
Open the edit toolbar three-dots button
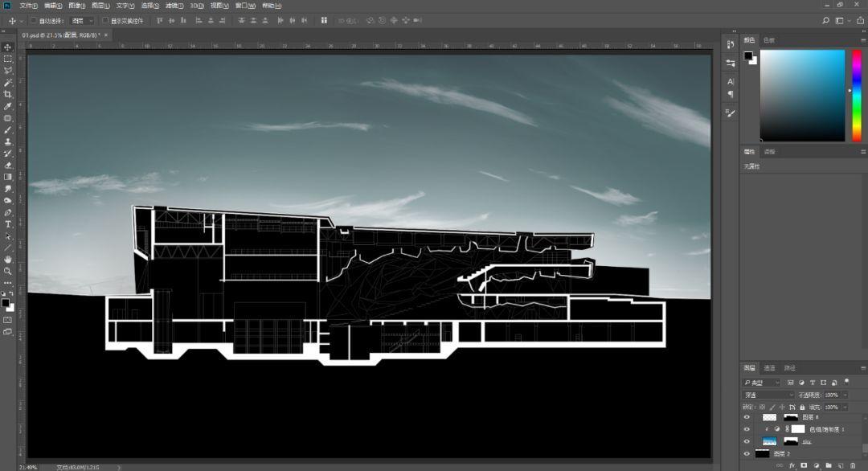tap(8, 283)
